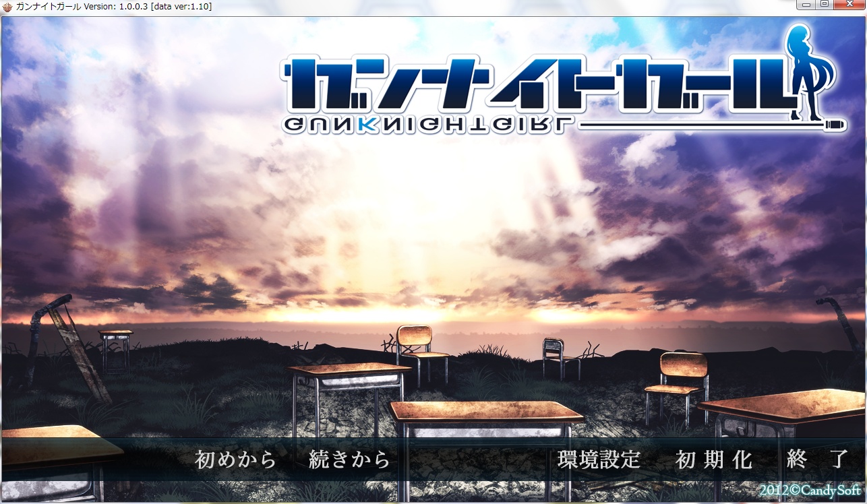Image resolution: width=867 pixels, height=504 pixels.
Task: Close the game window
Action: tap(848, 4)
